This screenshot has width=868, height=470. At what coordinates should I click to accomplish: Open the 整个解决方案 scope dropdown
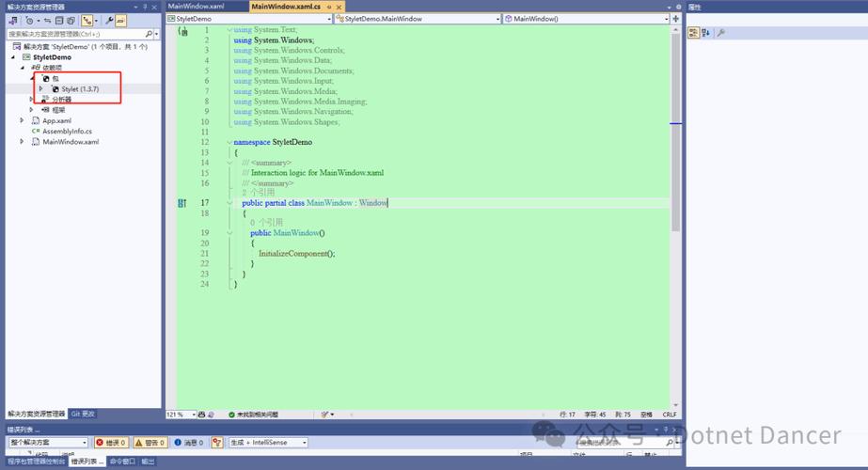point(48,443)
